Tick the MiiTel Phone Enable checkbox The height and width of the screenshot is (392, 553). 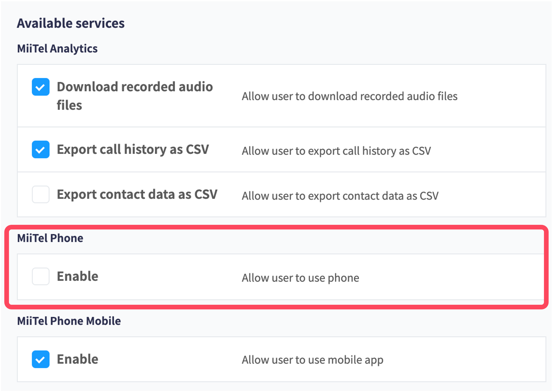[41, 276]
